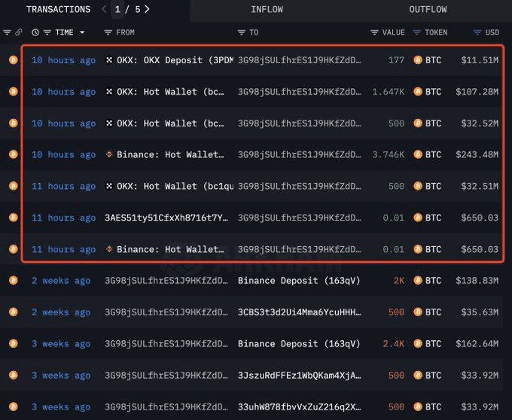Open recipient address 33uhW878fbvVxZuZ216q2X
The image size is (512, 420).
coord(300,407)
